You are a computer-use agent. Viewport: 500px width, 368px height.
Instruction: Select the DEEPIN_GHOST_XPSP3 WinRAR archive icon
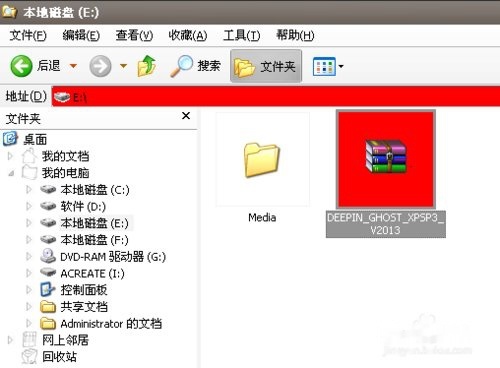coord(386,159)
